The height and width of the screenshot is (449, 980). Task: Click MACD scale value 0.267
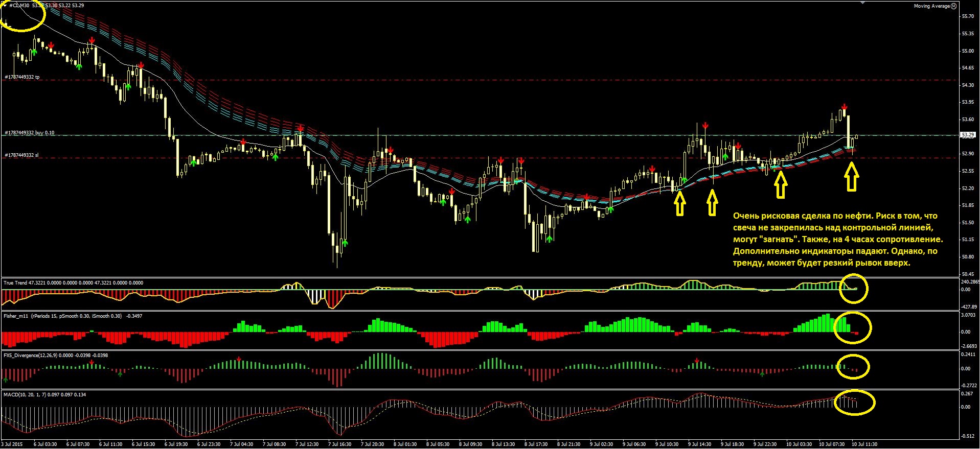(967, 394)
